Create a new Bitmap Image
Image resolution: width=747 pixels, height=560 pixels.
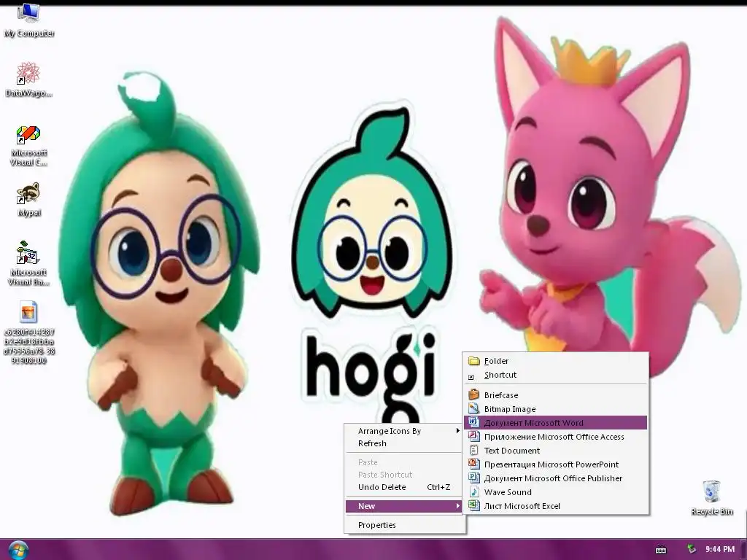(555, 408)
